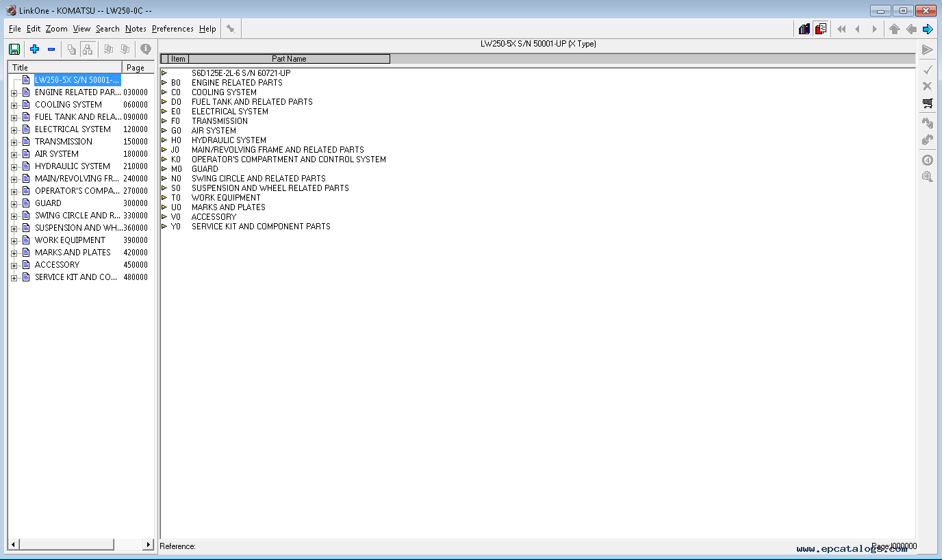Click the blue forward arrow icon
Viewport: 942px width, 560px height.
coord(928,29)
